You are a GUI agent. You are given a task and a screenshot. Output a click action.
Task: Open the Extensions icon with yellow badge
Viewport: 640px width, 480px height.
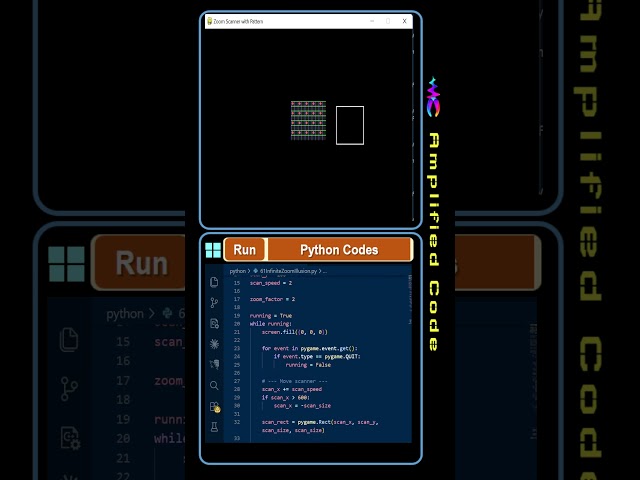215,407
